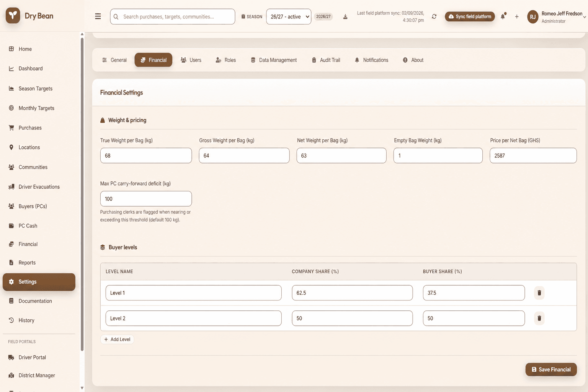
Task: Open Driver Evacuations in sidebar
Action: pyautogui.click(x=39, y=187)
